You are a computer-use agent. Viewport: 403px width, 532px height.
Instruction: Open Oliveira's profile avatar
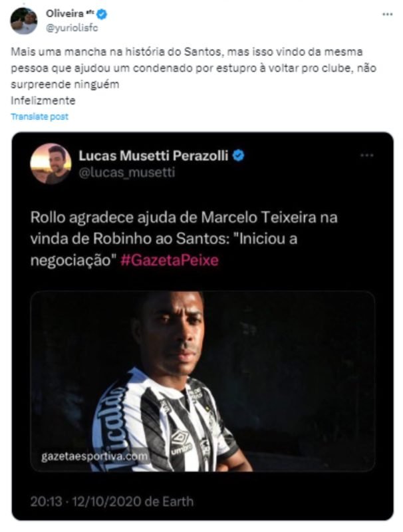click(x=23, y=21)
